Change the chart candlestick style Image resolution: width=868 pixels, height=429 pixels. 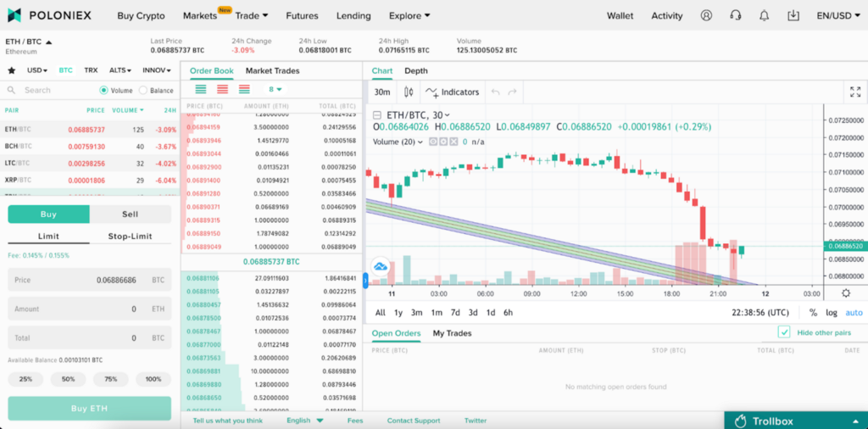(x=409, y=92)
